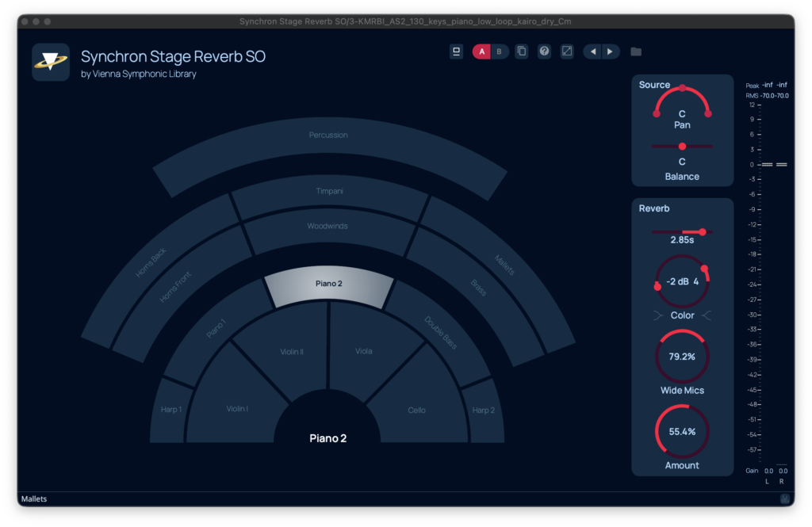Click the Amount knob at 55.4%
The height and width of the screenshot is (527, 812).
pyautogui.click(x=682, y=432)
